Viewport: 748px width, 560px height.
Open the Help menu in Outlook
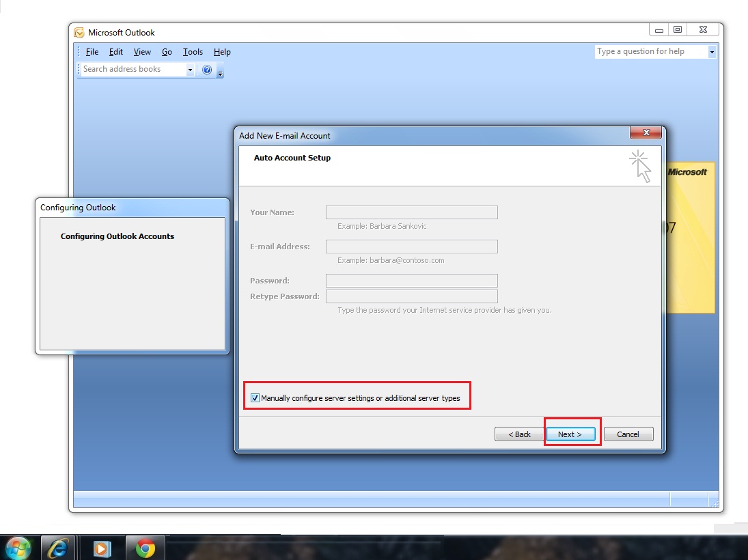pyautogui.click(x=222, y=52)
